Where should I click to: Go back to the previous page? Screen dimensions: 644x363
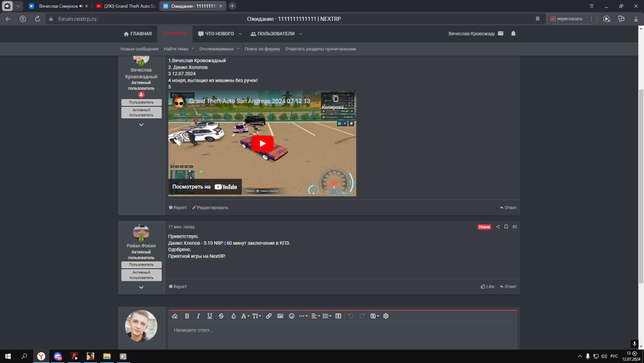tap(8, 19)
